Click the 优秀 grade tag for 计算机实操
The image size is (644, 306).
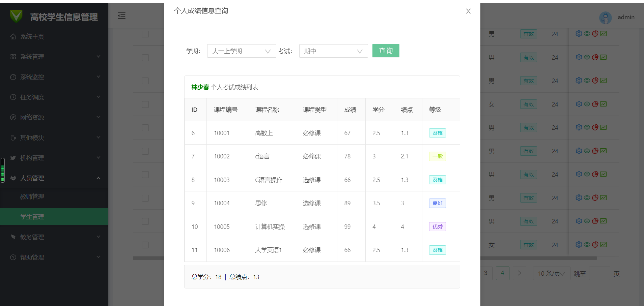(438, 226)
